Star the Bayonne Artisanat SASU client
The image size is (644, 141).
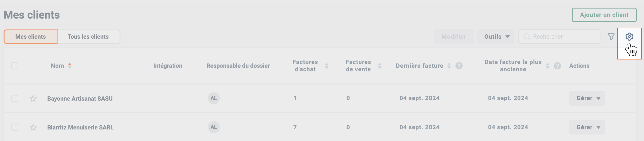click(33, 98)
